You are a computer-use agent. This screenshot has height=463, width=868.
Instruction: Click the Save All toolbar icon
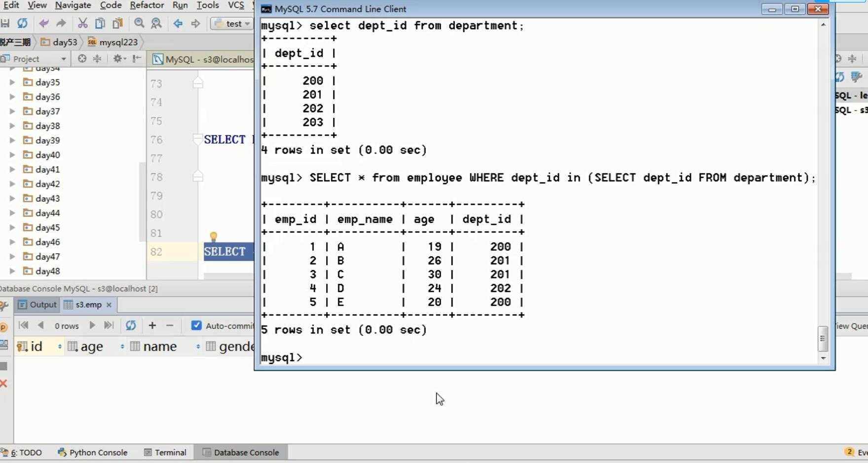tap(5, 23)
